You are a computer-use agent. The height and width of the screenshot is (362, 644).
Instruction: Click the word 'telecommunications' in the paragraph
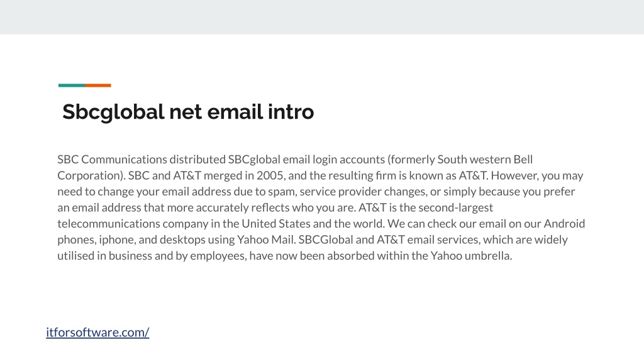108,223
